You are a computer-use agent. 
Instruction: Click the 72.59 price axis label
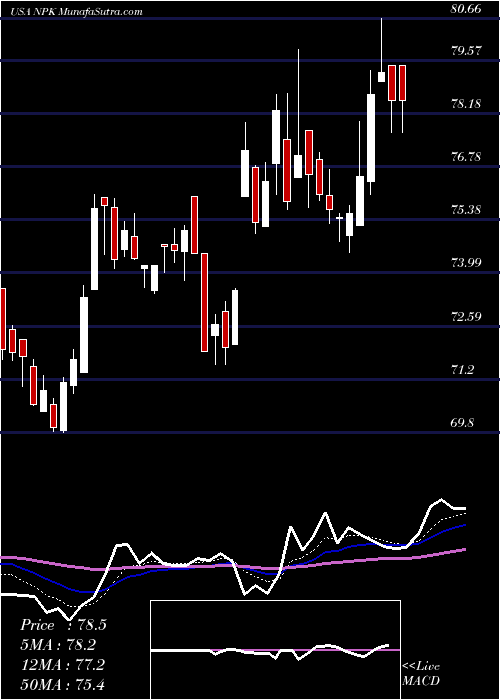click(466, 317)
